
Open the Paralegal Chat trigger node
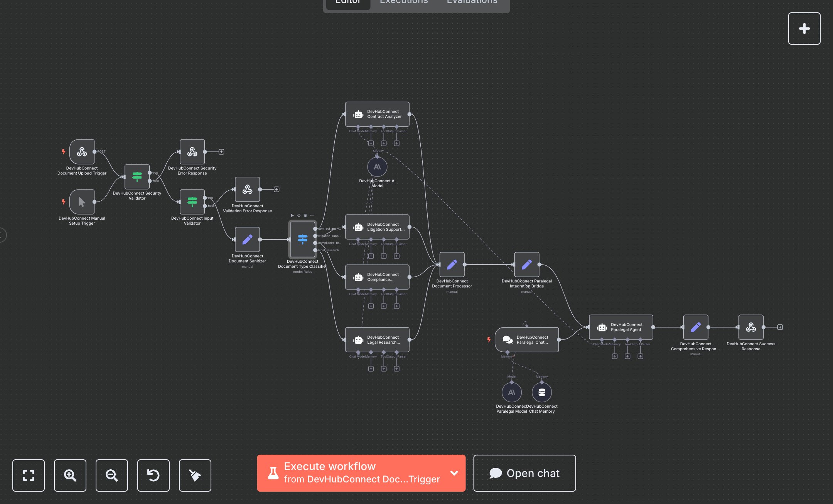(x=527, y=339)
